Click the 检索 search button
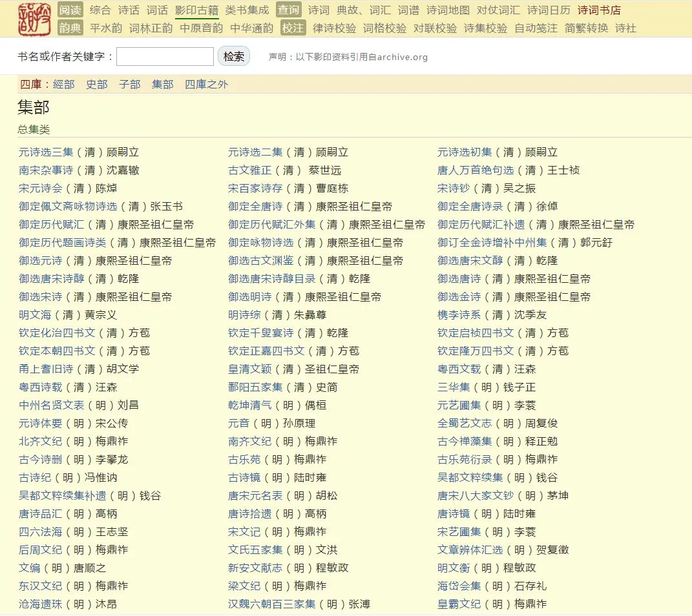692x616 pixels. coord(234,56)
